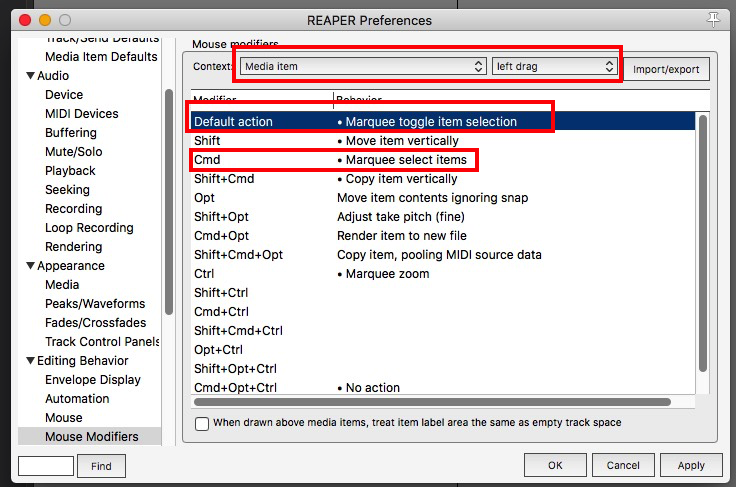
Task: Select the Opt+Ctrl modifier row
Action: 443,350
